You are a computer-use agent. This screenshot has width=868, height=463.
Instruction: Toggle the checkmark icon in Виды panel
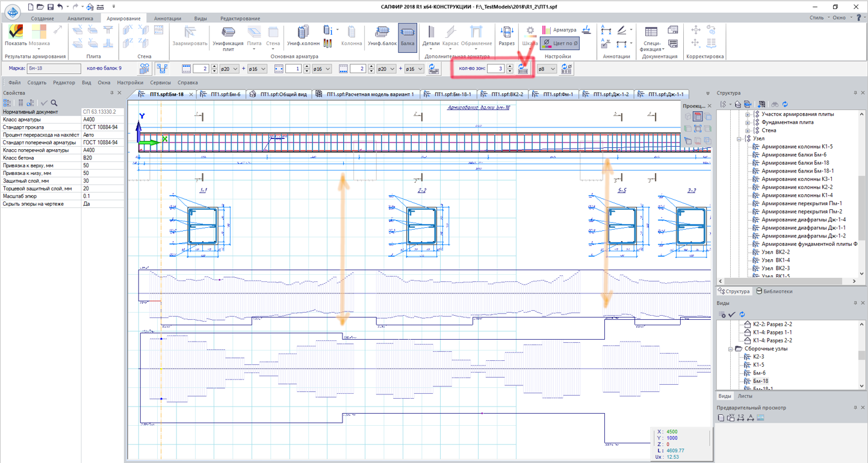pyautogui.click(x=732, y=314)
